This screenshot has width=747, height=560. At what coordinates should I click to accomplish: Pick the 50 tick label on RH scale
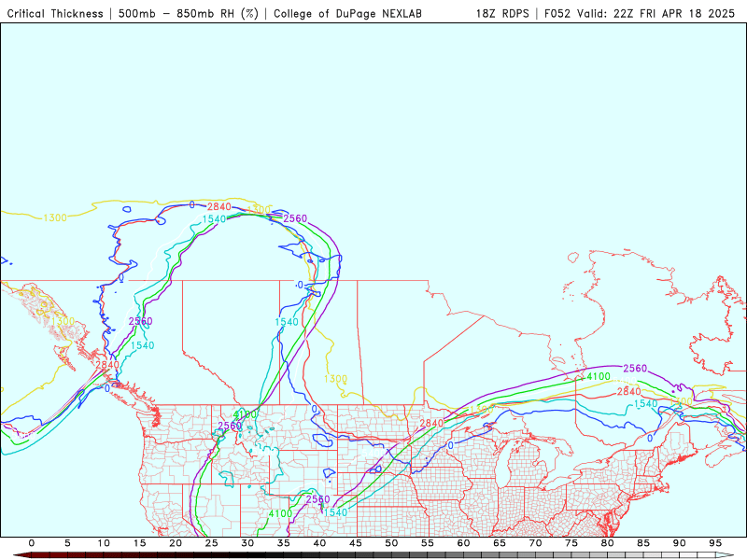pos(391,543)
